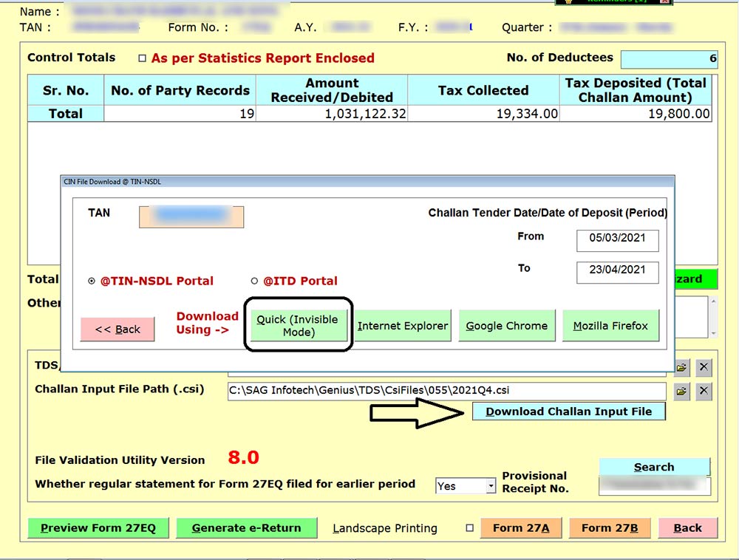The width and height of the screenshot is (739, 560).
Task: Tick the Landscape Printing checkbox
Action: point(469,528)
